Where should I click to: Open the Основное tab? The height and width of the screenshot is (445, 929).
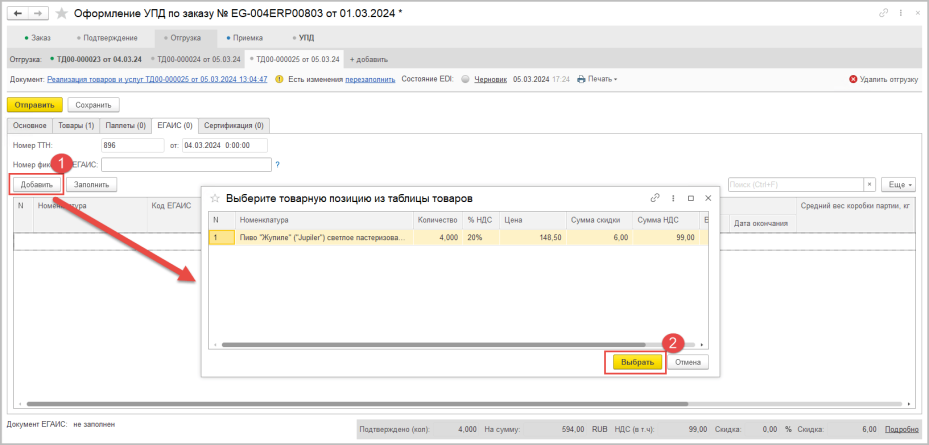point(30,126)
